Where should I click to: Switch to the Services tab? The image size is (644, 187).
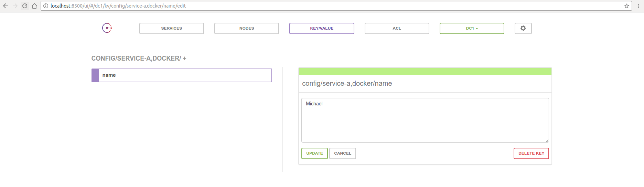click(171, 28)
